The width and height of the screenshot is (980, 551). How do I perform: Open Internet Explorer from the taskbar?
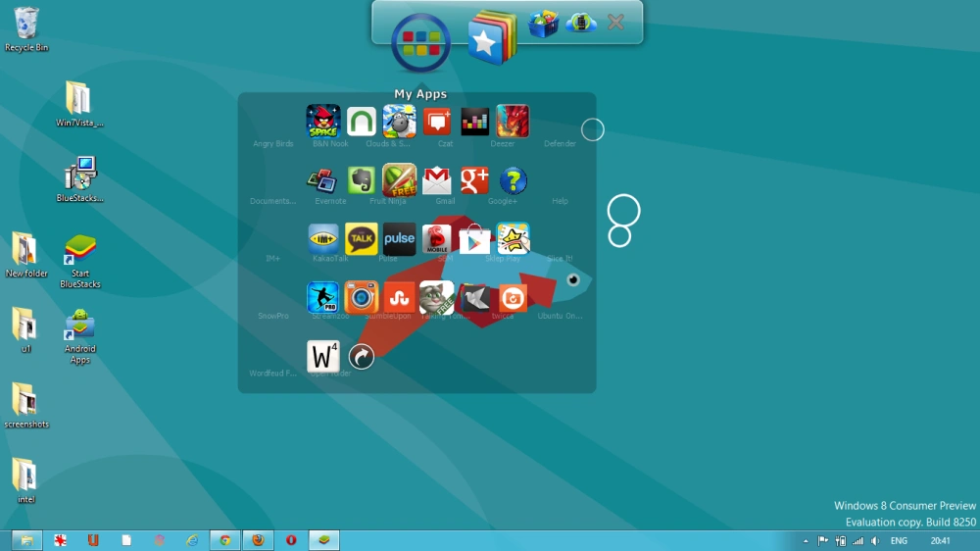[192, 540]
